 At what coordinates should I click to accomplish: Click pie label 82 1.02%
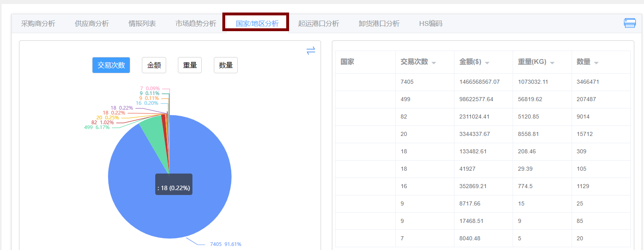click(102, 123)
